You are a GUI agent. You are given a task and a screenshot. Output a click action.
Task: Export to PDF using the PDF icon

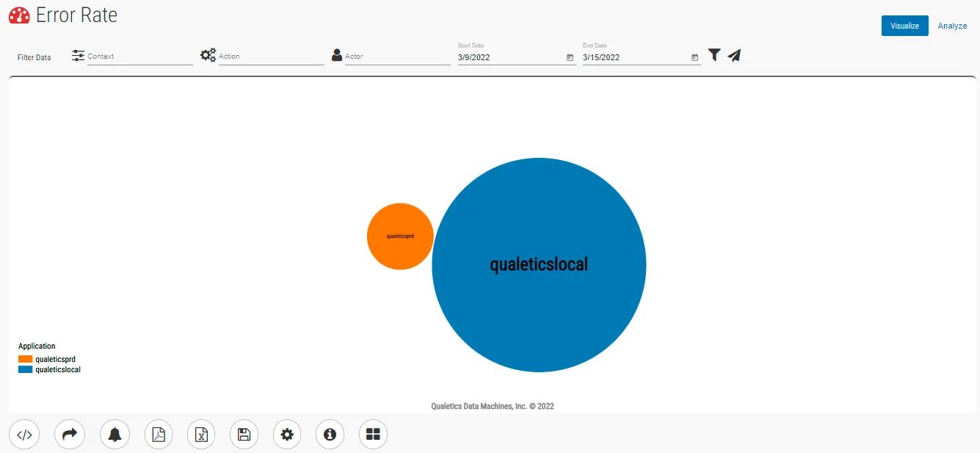point(159,435)
